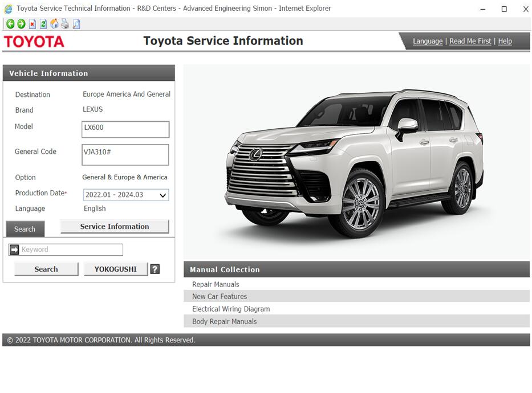
Task: Click the arrow icon beside Keyword field
Action: [x=14, y=249]
